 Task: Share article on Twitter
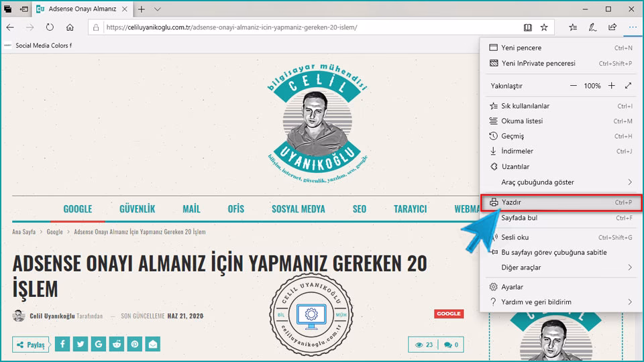point(80,344)
